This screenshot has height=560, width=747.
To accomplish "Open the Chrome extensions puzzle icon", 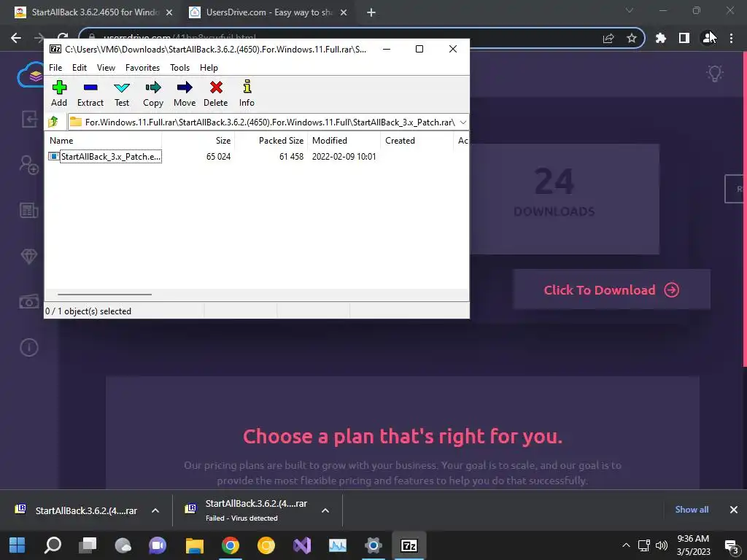I will pos(661,38).
